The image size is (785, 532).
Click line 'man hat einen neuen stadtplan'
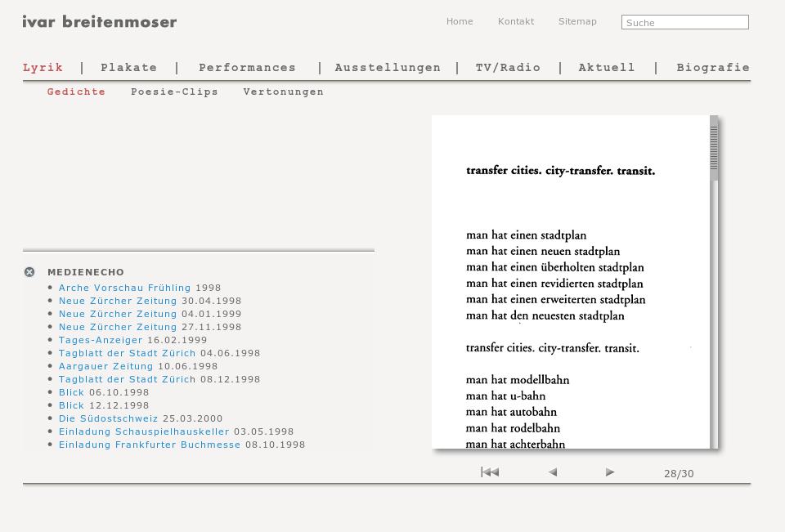(543, 251)
